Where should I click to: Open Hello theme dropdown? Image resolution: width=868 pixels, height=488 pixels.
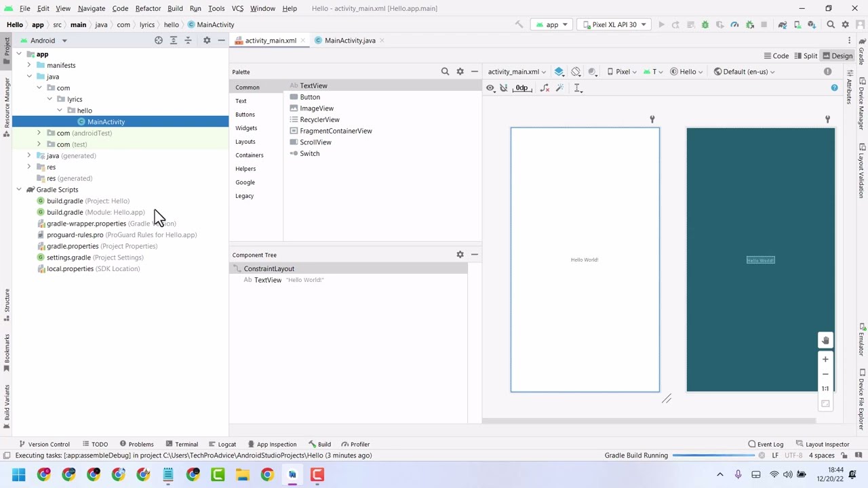pos(686,71)
